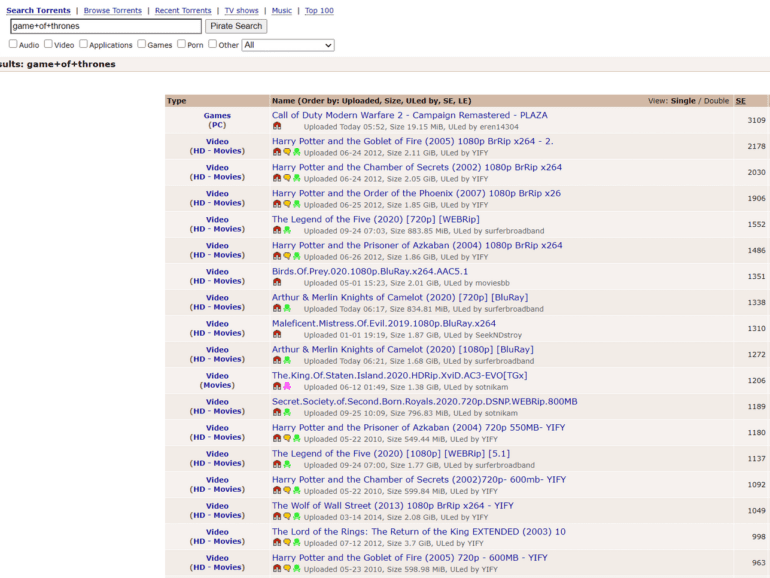The image size is (770, 578).
Task: Open Top 100 navigation link
Action: tap(319, 10)
